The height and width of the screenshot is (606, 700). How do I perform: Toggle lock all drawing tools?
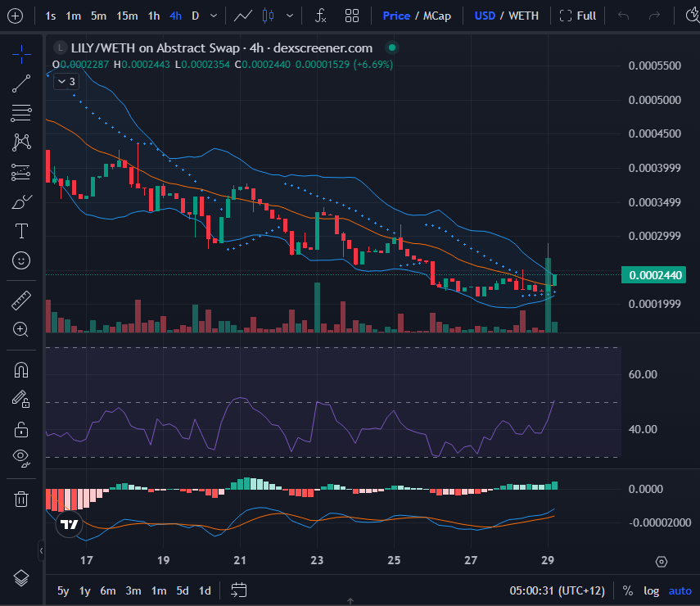[x=21, y=429]
